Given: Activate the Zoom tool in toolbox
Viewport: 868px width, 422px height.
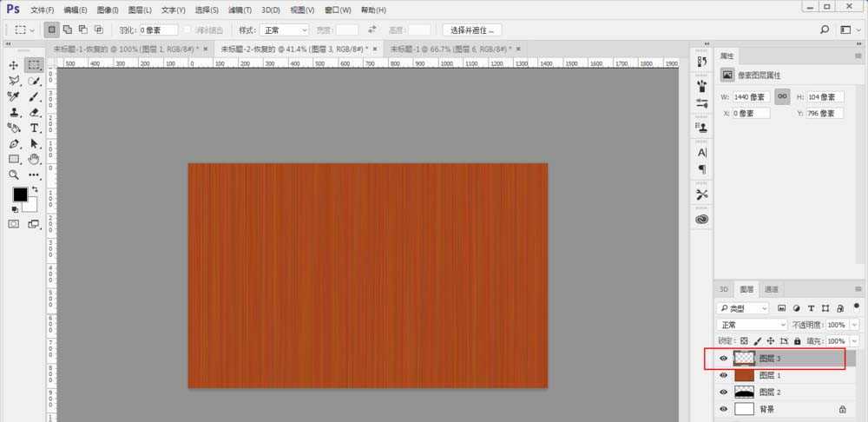Looking at the screenshot, I should coord(14,175).
